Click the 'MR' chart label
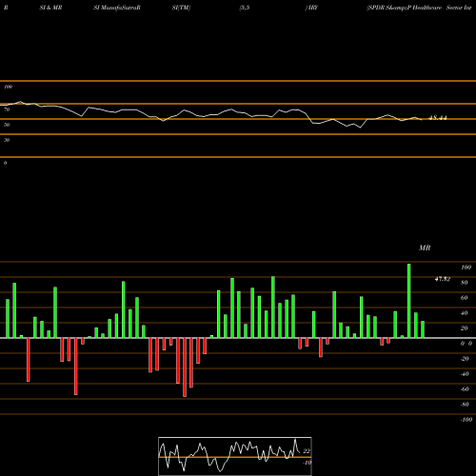This screenshot has height=476, width=476. 425,248
